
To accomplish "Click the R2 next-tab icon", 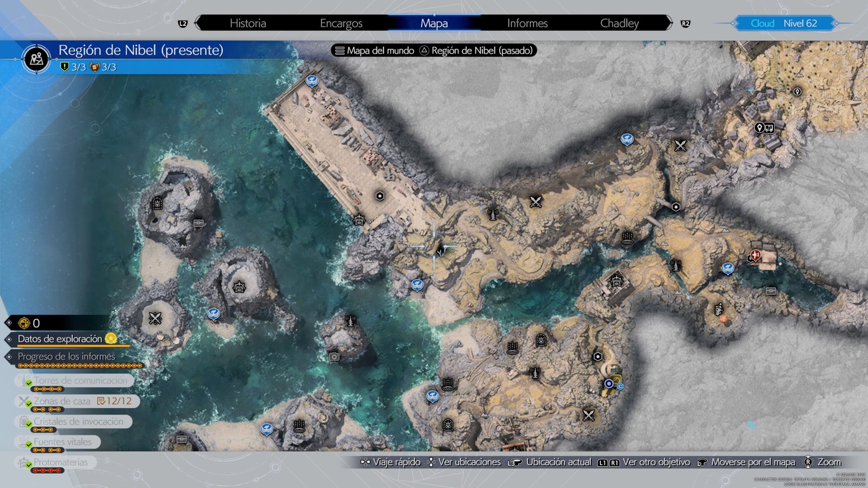I will (x=686, y=23).
